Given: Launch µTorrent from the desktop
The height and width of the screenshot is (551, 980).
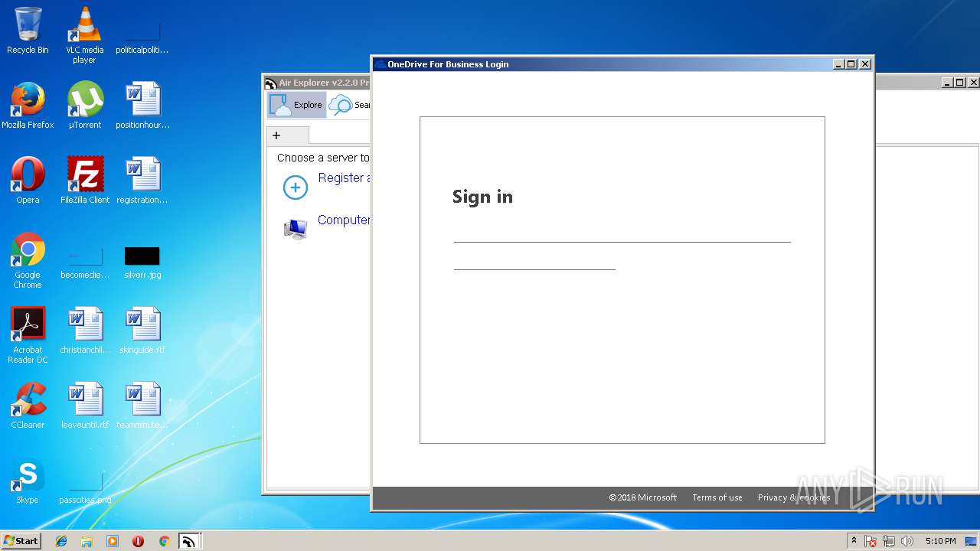Looking at the screenshot, I should (x=84, y=106).
